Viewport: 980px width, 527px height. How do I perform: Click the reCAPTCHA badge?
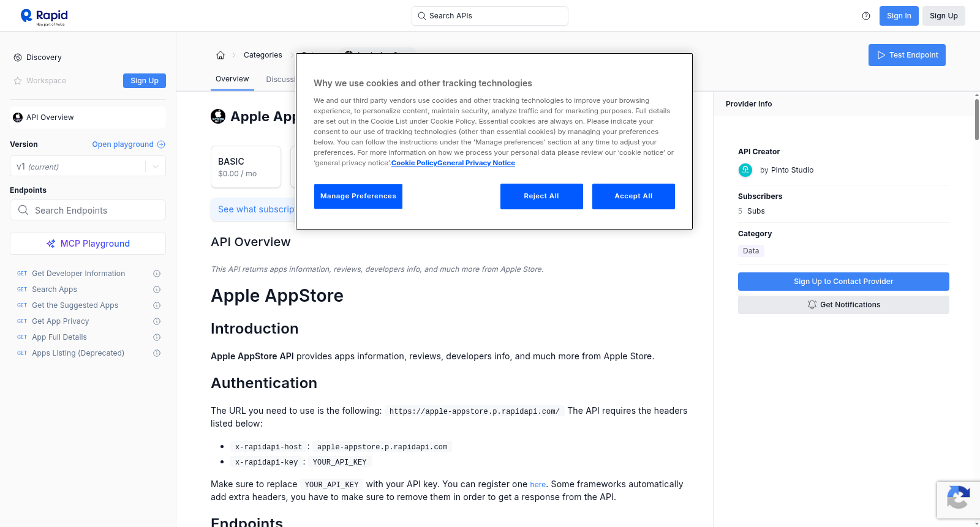[958, 500]
